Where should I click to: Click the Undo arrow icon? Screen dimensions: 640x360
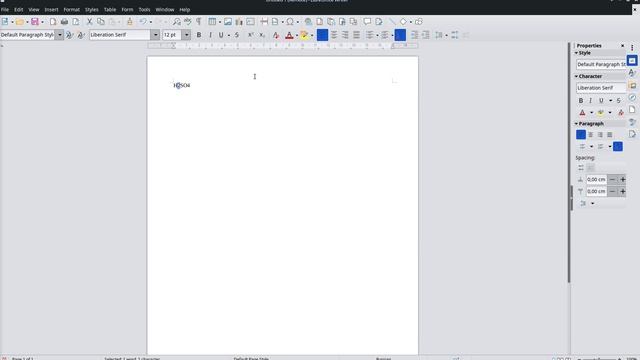tap(142, 22)
